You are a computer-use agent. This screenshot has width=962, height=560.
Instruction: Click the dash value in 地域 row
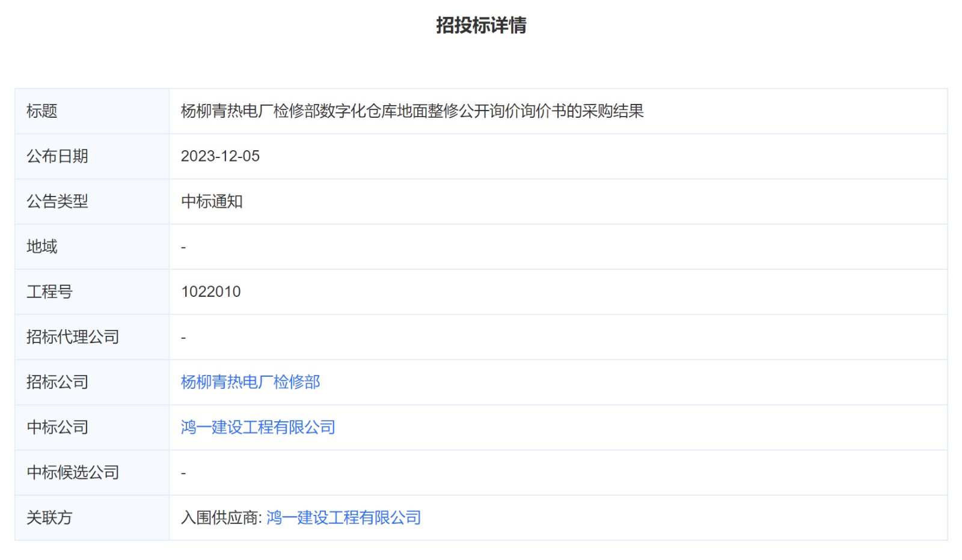click(x=183, y=247)
